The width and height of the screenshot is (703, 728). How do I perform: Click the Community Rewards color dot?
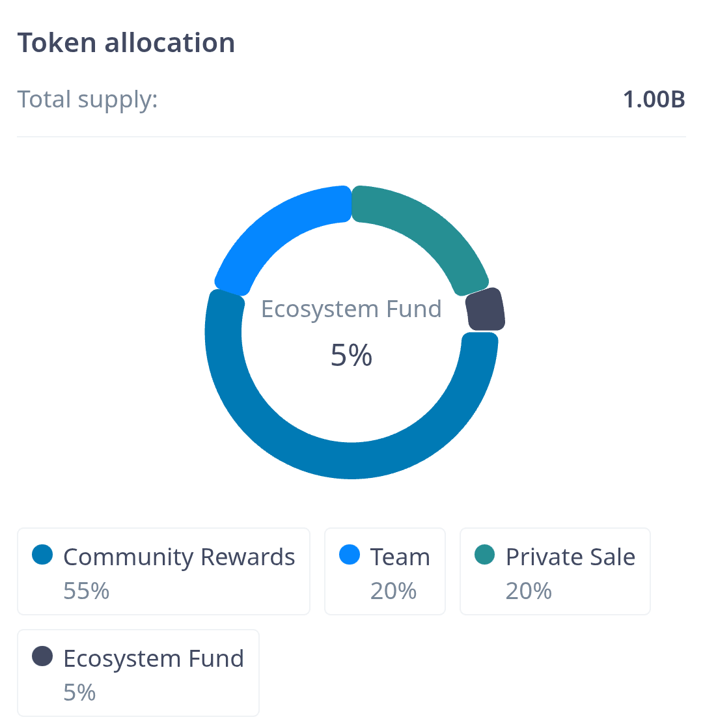point(42,555)
